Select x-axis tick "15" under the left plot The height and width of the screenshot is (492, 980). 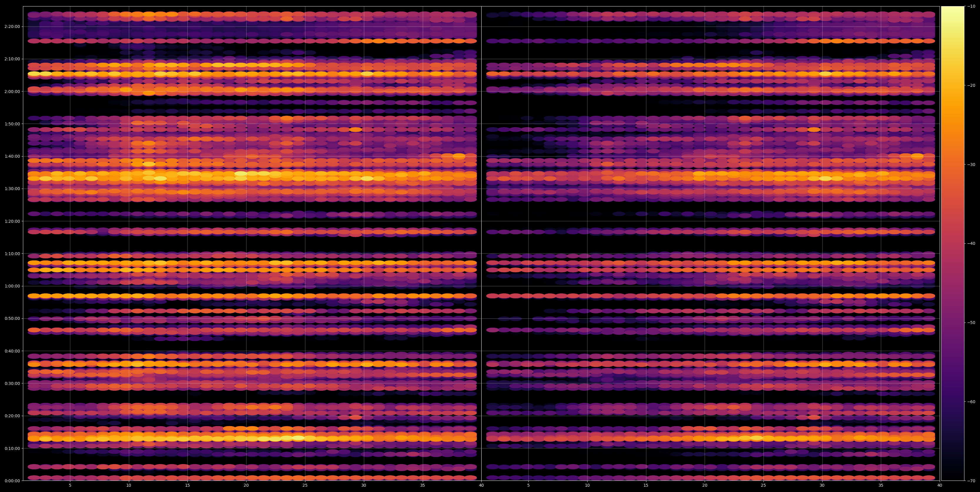coord(187,486)
